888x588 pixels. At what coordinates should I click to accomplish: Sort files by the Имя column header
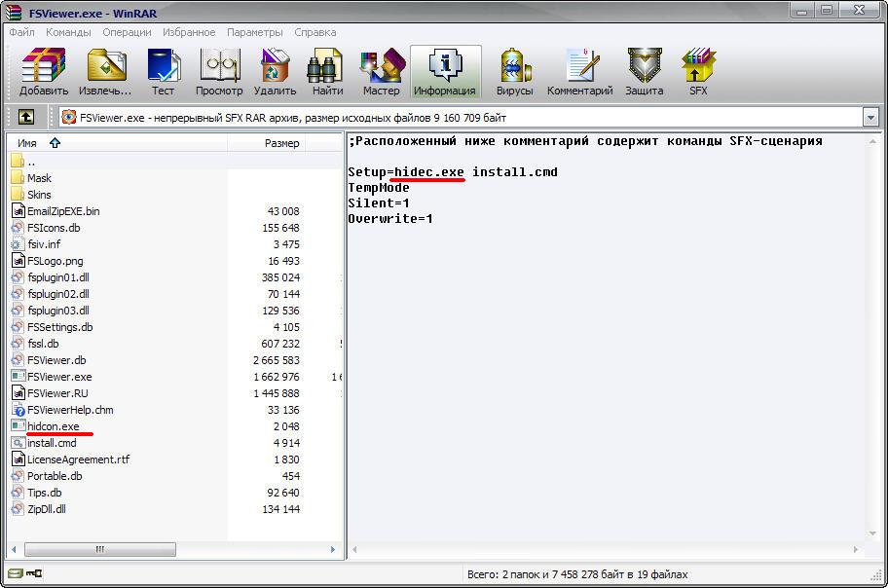click(x=118, y=143)
